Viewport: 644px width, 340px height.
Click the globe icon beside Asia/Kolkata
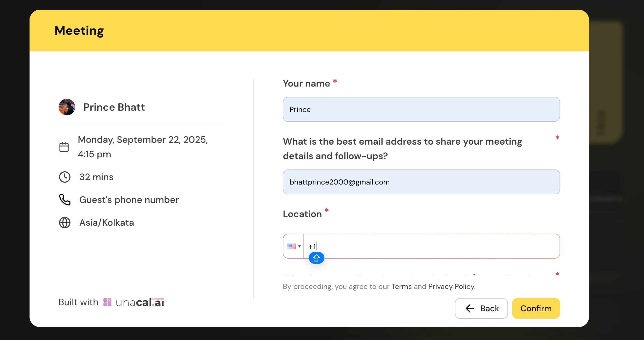[65, 223]
